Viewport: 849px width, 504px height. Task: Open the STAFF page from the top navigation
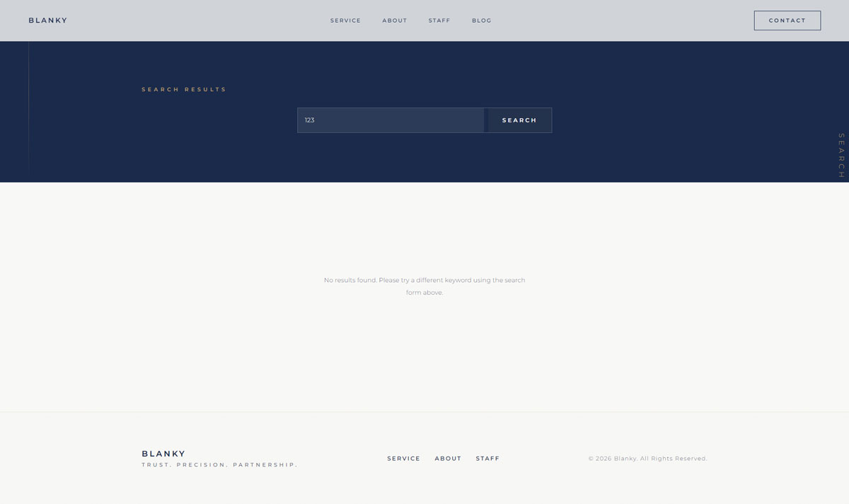pos(439,20)
